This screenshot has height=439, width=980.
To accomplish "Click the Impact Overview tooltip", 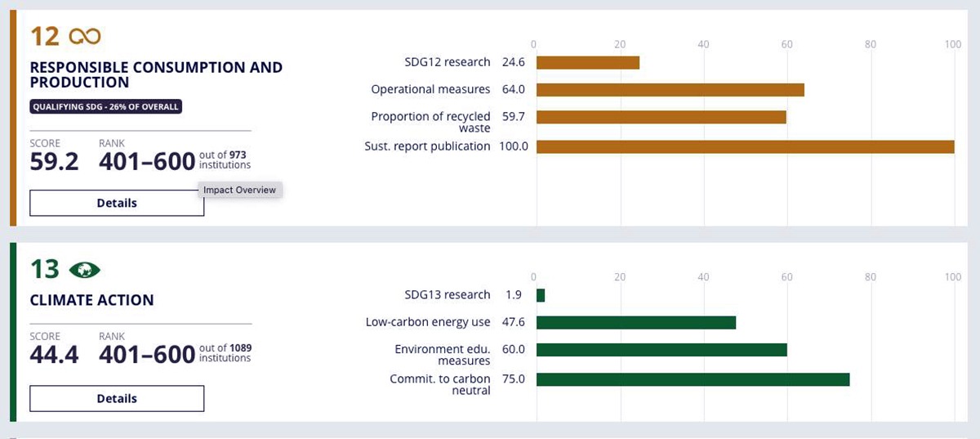I will (x=239, y=190).
